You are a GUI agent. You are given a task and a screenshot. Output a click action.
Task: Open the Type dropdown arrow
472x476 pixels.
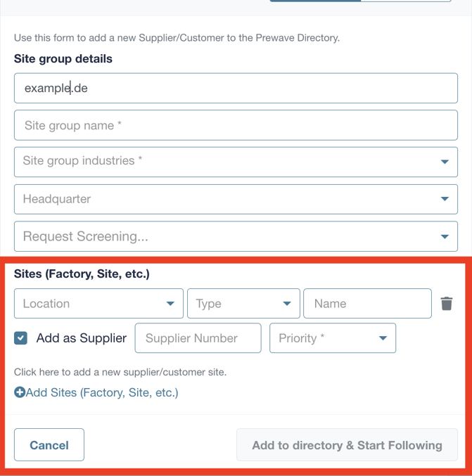[x=287, y=304]
